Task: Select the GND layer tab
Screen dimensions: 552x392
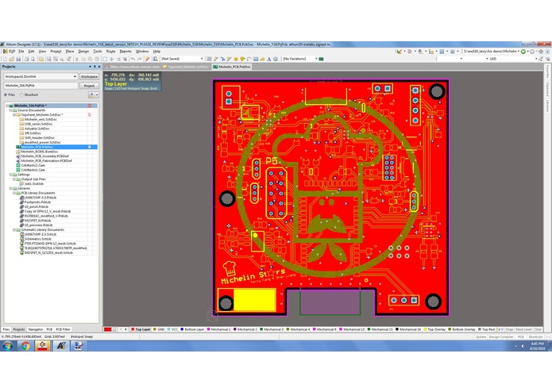Action: [x=159, y=329]
